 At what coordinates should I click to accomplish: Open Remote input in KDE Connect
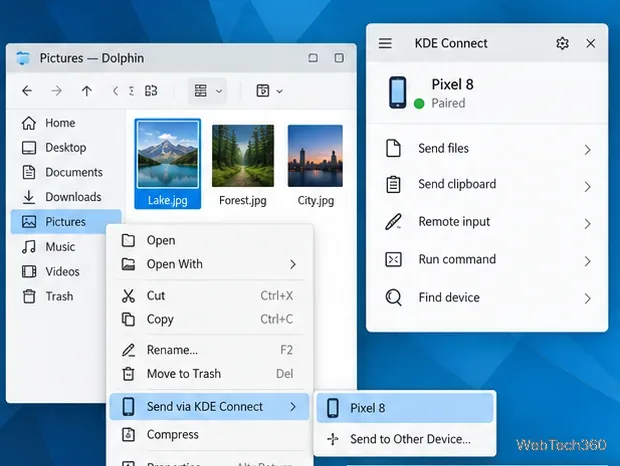(487, 222)
